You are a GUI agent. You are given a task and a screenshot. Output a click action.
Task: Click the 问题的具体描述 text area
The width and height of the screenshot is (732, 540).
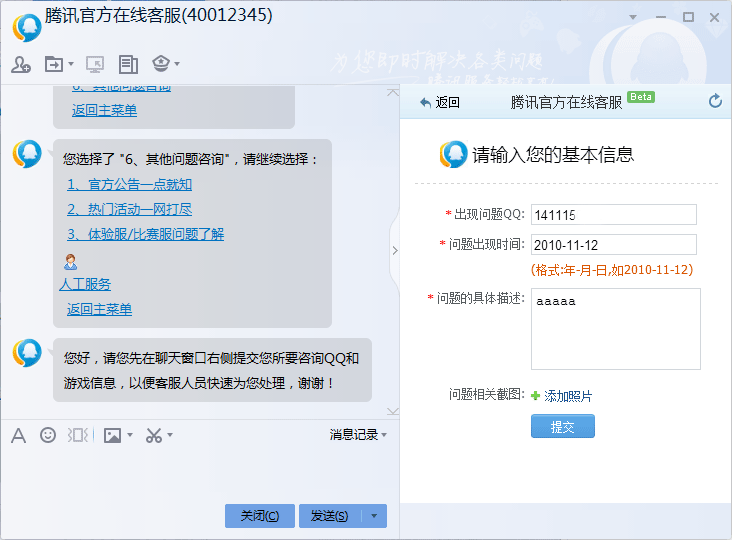(615, 329)
